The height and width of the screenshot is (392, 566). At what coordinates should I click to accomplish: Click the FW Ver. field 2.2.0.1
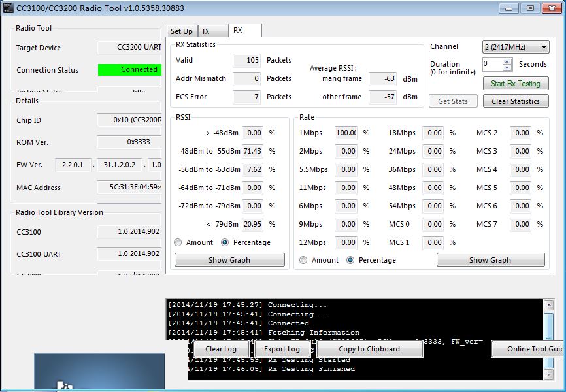point(73,165)
